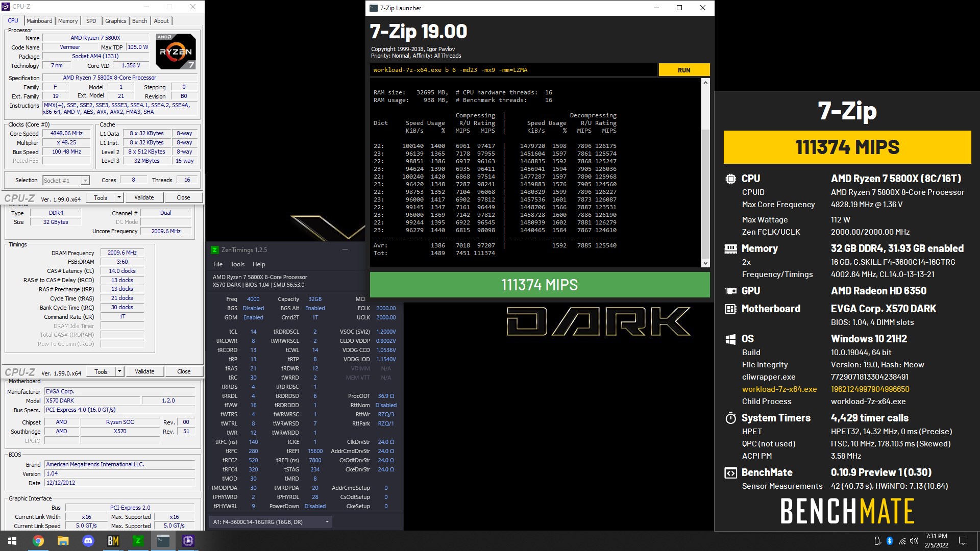Open the Wi-Fi network tray icon

902,541
